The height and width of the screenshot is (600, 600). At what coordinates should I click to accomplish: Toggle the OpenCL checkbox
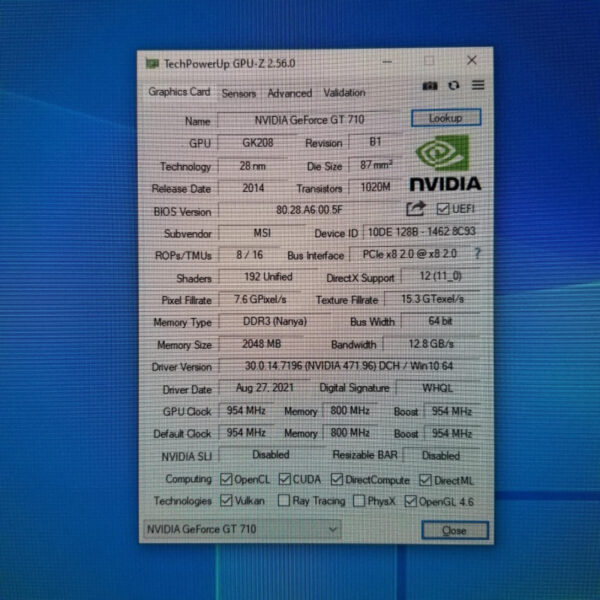pos(226,479)
